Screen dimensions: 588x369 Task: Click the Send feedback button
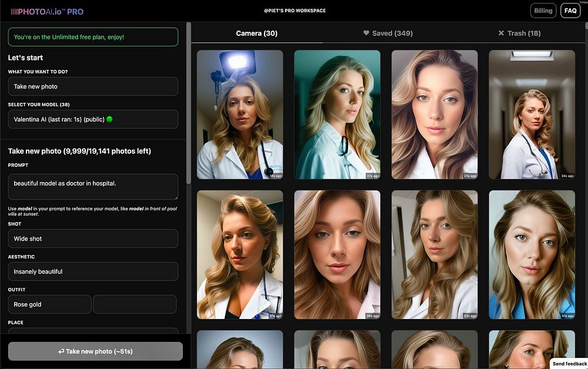(569, 364)
